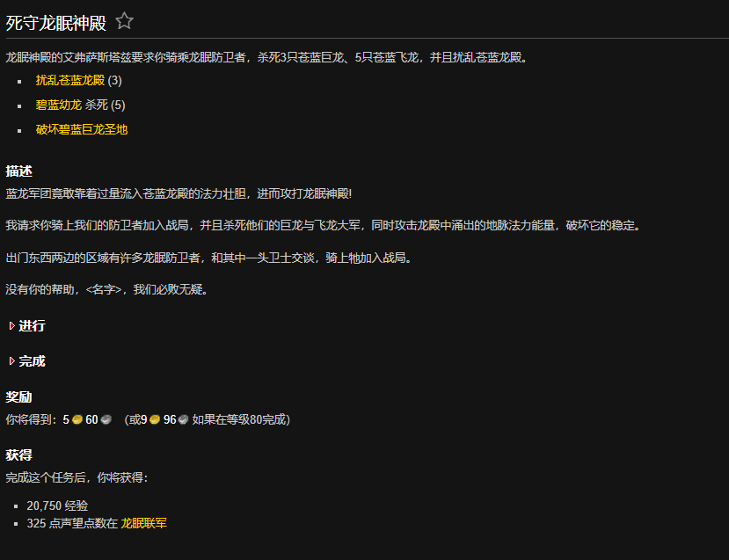
Task: Click the silver coin icon next to 60
Action: (x=107, y=419)
